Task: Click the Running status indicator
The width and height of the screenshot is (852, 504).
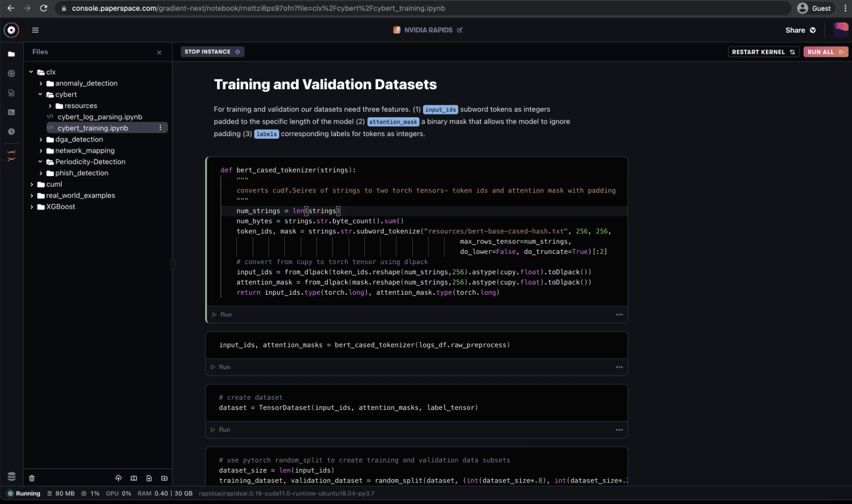Action: [24, 493]
